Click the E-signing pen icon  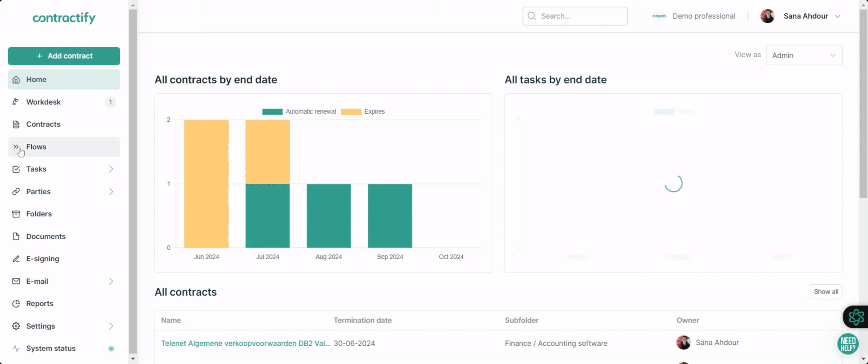pos(16,259)
